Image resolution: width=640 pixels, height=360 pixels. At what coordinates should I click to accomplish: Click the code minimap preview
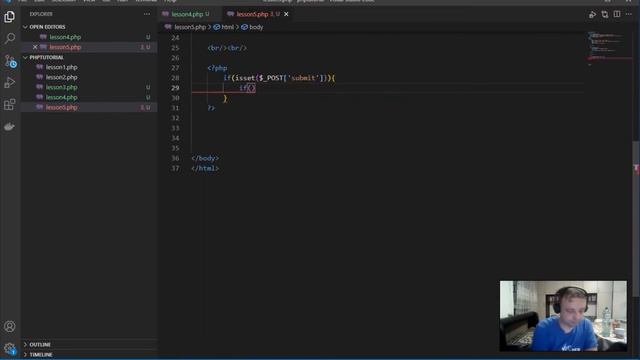click(608, 49)
